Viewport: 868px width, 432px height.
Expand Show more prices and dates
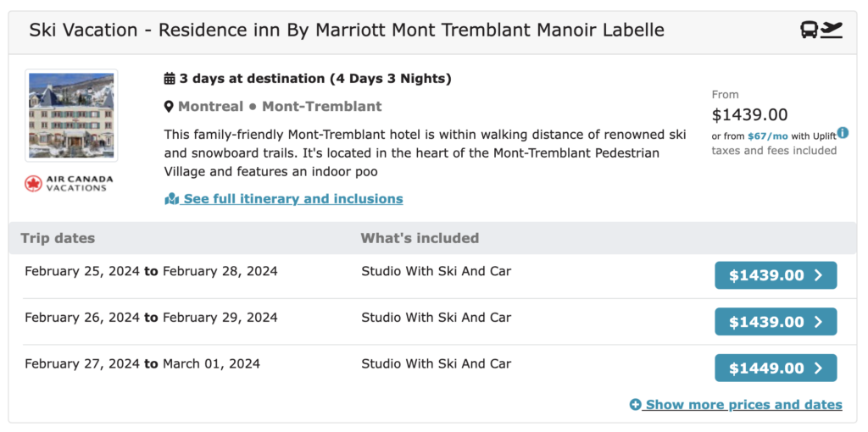click(743, 405)
